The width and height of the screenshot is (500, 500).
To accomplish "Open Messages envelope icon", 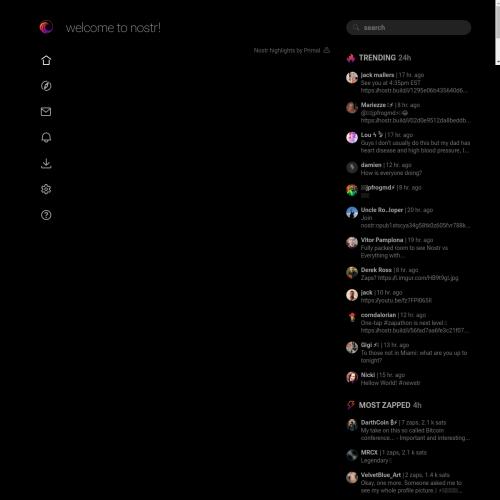I will [46, 112].
